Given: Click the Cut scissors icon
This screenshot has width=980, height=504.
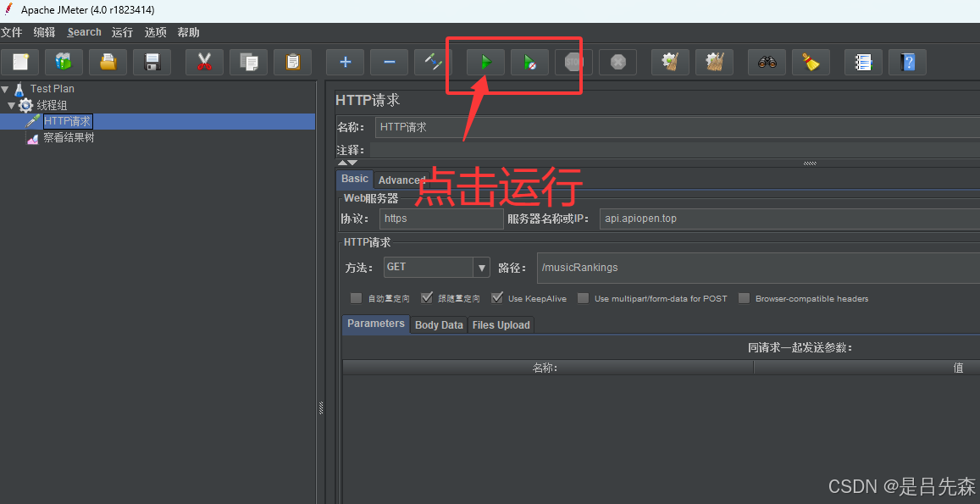Looking at the screenshot, I should (204, 62).
